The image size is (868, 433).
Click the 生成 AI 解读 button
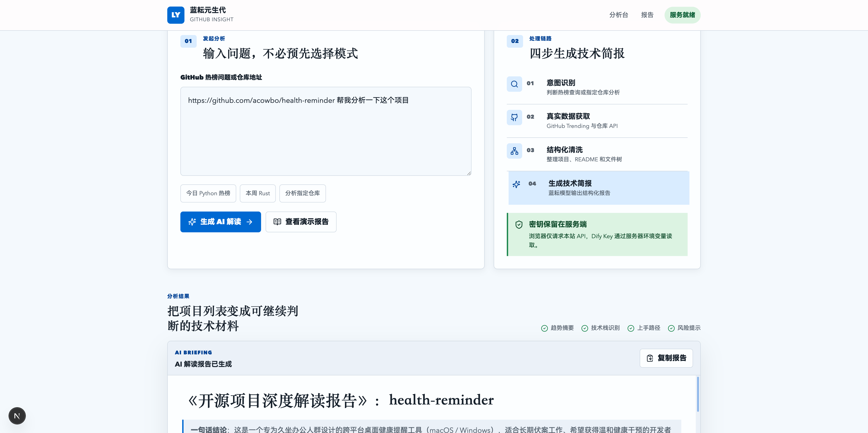pyautogui.click(x=220, y=222)
